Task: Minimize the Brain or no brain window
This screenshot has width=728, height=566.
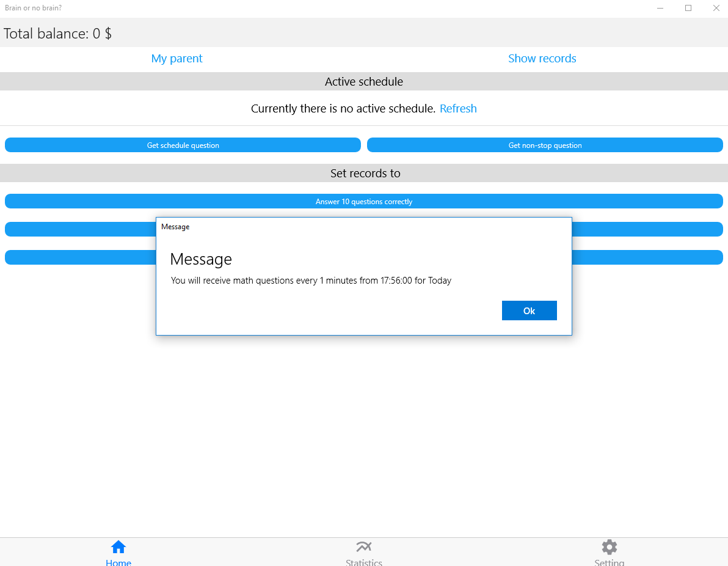Action: click(660, 8)
